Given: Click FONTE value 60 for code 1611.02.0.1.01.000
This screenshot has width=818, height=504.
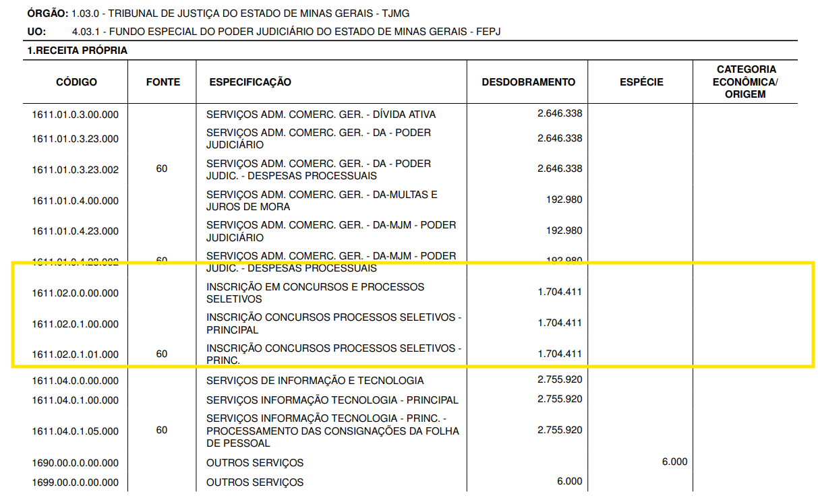Looking at the screenshot, I should click(x=162, y=354).
